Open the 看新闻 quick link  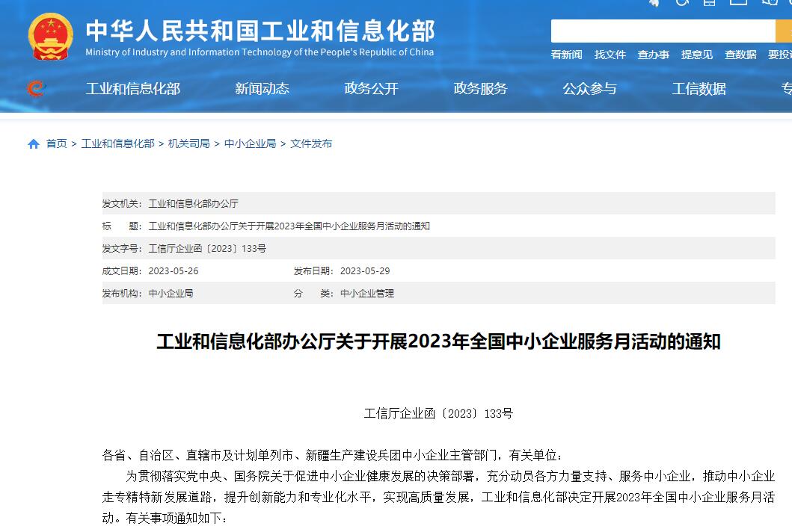click(x=566, y=55)
